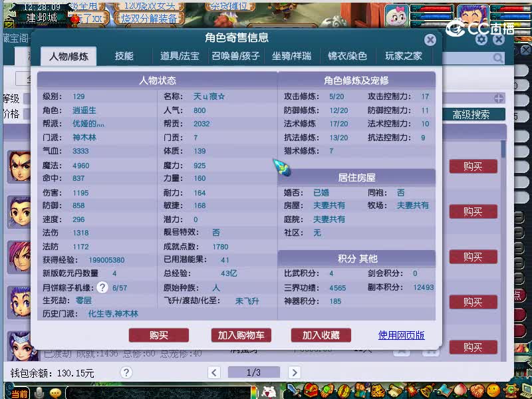Click the 副本积分 value 12493
The image size is (532, 399).
tap(424, 287)
